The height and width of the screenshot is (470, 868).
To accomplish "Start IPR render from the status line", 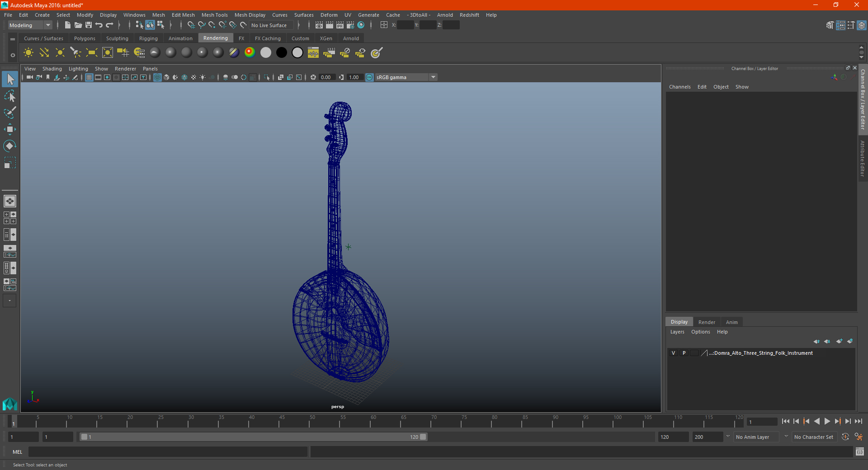I will click(x=340, y=25).
